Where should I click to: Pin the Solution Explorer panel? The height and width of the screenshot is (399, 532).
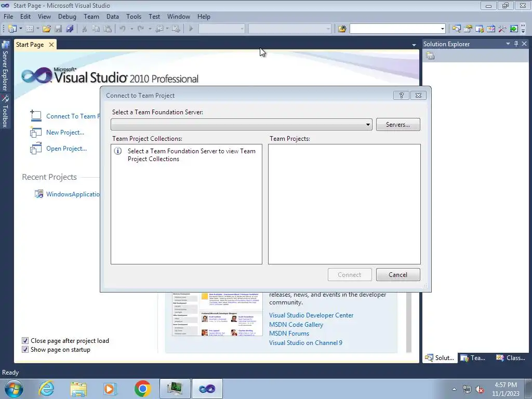pos(516,44)
